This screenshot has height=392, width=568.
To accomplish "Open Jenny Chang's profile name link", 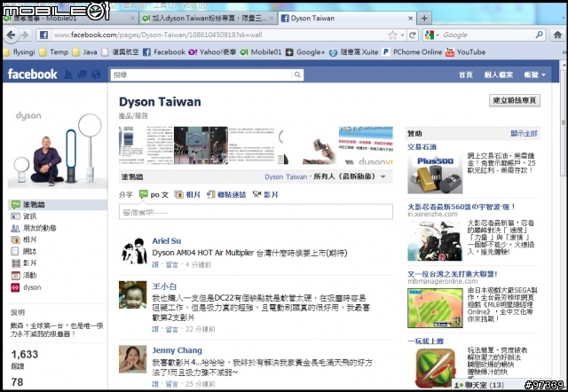I will pyautogui.click(x=177, y=350).
